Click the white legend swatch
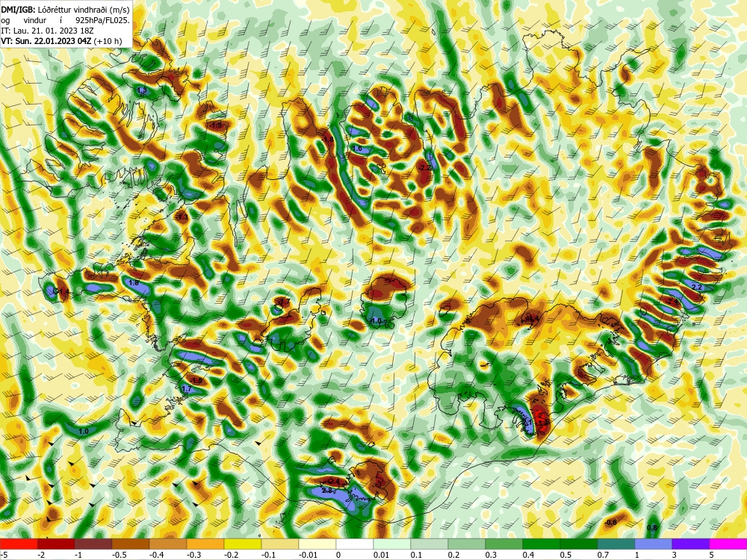 [x=355, y=544]
